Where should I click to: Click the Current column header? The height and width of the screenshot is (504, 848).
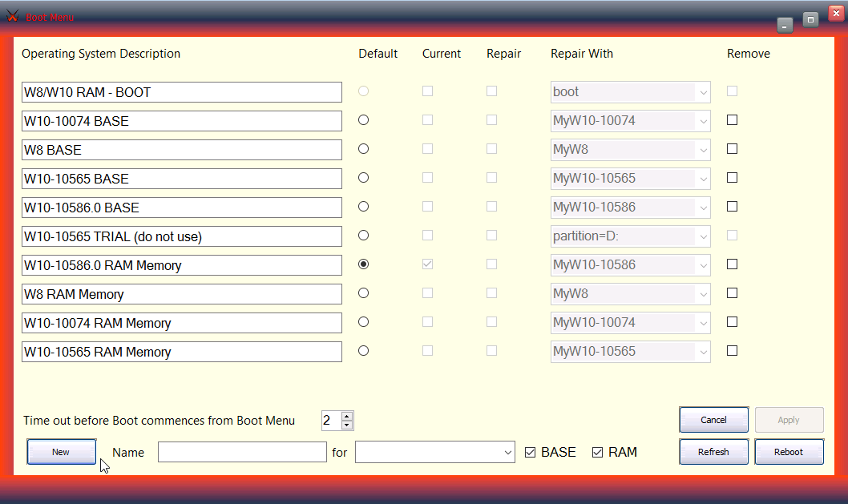442,54
